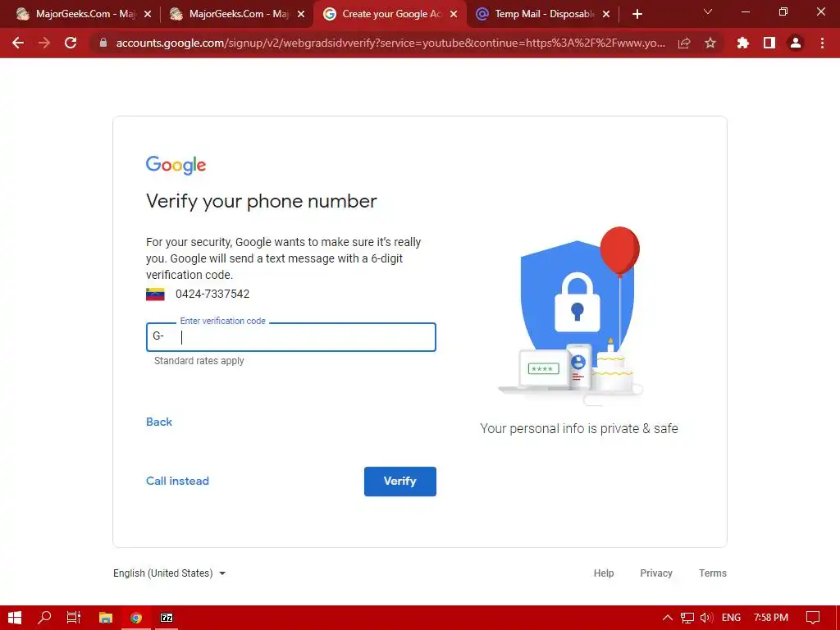Switch to the first MajorGeeks.Com tab

point(83,14)
